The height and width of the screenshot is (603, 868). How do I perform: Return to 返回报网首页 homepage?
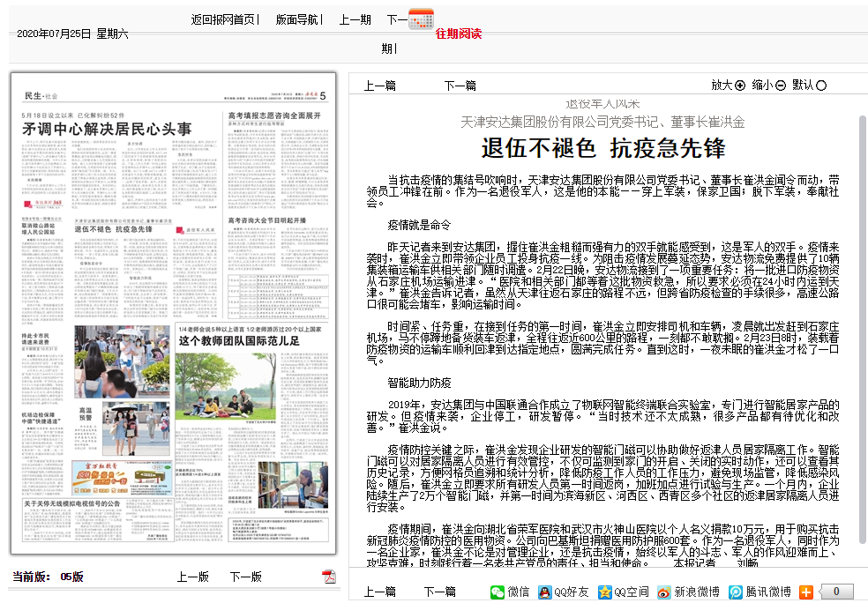coord(224,19)
